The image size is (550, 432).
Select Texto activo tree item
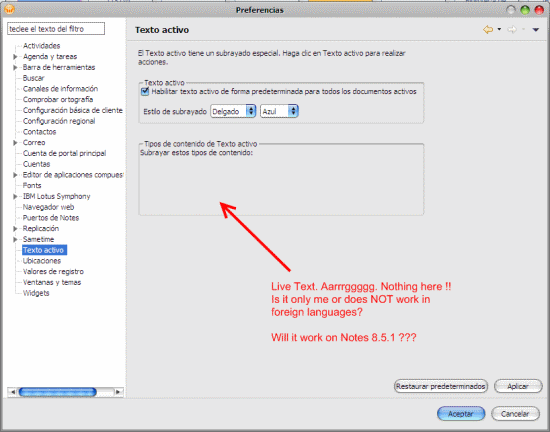pos(44,250)
